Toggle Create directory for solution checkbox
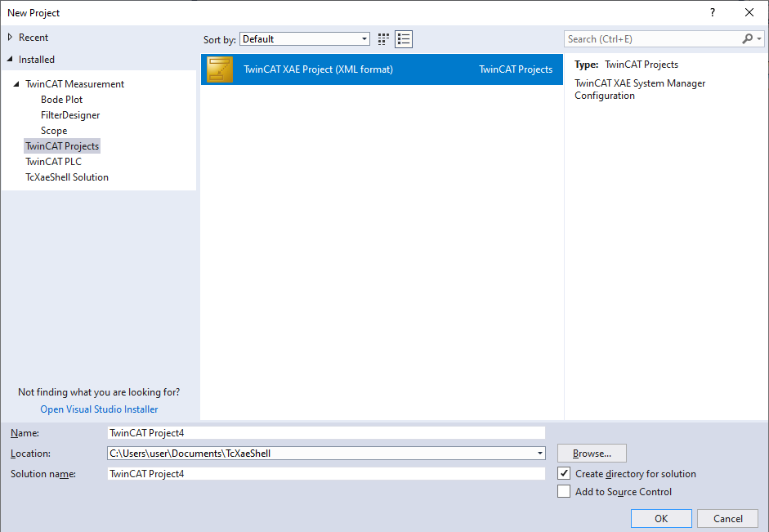This screenshot has width=769, height=532. 564,474
